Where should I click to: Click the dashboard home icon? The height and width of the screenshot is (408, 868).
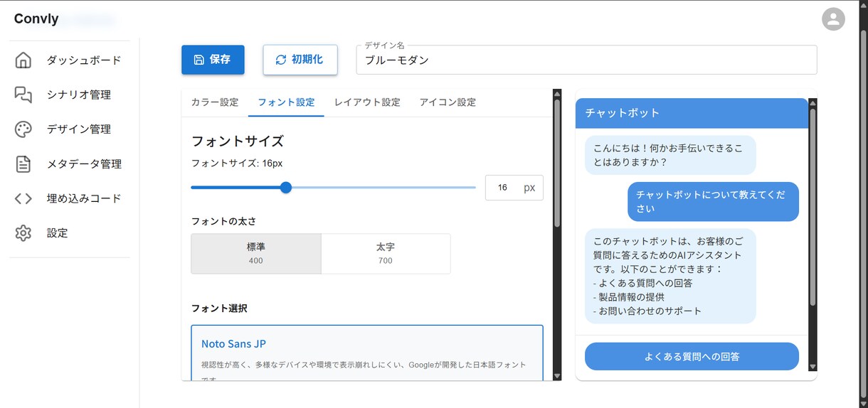coord(23,60)
